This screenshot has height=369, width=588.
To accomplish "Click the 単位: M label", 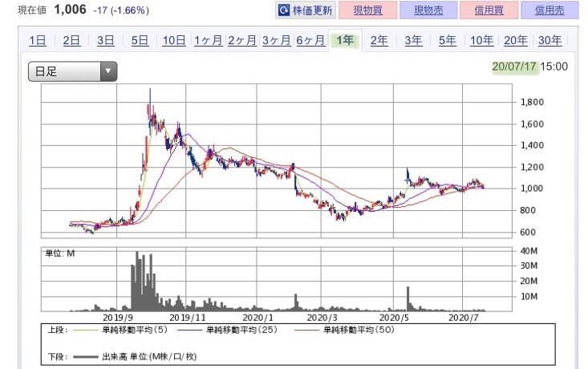I will click(x=60, y=253).
